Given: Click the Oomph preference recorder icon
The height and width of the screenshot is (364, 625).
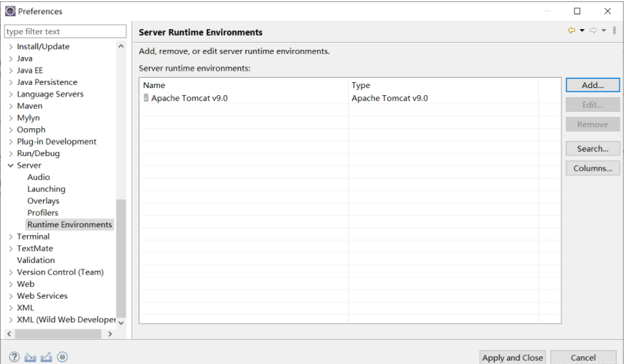Looking at the screenshot, I should point(62,357).
